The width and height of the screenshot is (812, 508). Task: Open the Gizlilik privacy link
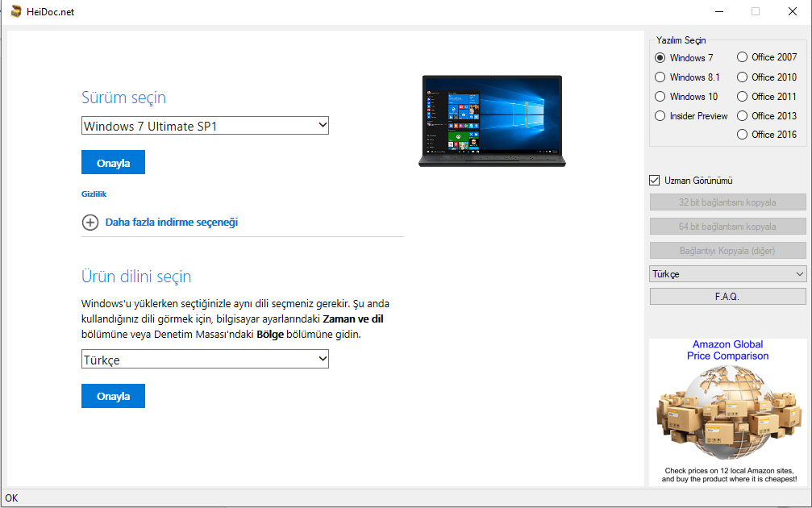click(94, 194)
